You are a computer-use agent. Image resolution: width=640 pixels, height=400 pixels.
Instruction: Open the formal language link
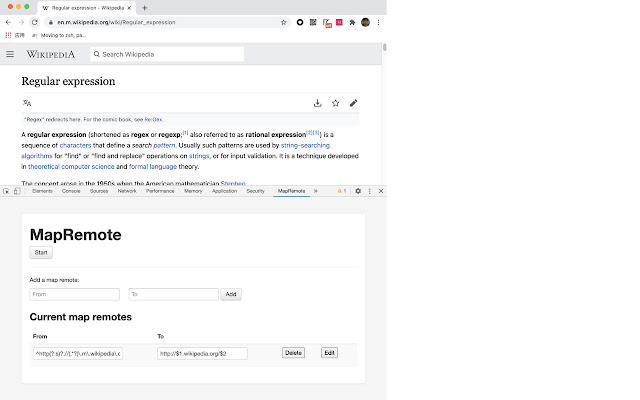point(153,167)
